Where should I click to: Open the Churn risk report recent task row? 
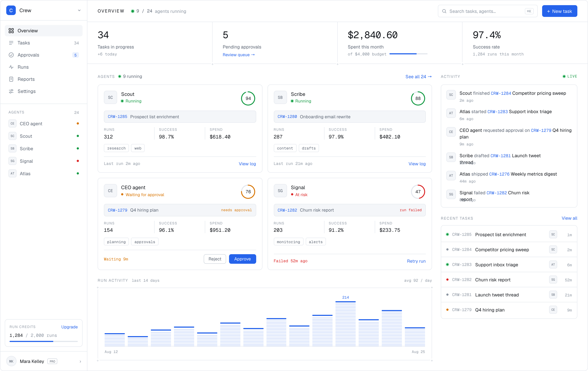[509, 280]
